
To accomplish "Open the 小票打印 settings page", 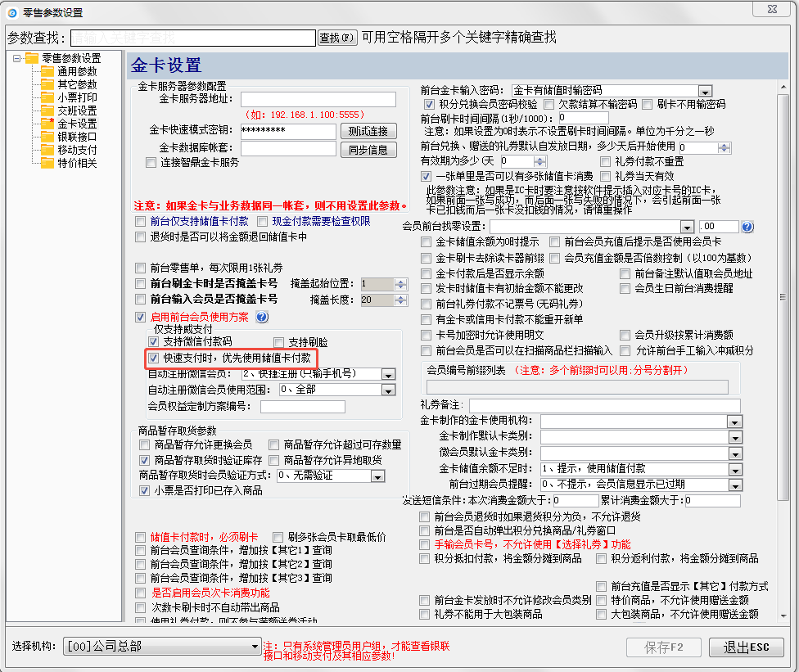I will (77, 97).
